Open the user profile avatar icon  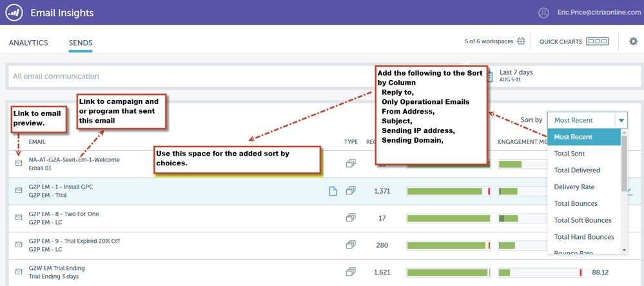point(545,13)
